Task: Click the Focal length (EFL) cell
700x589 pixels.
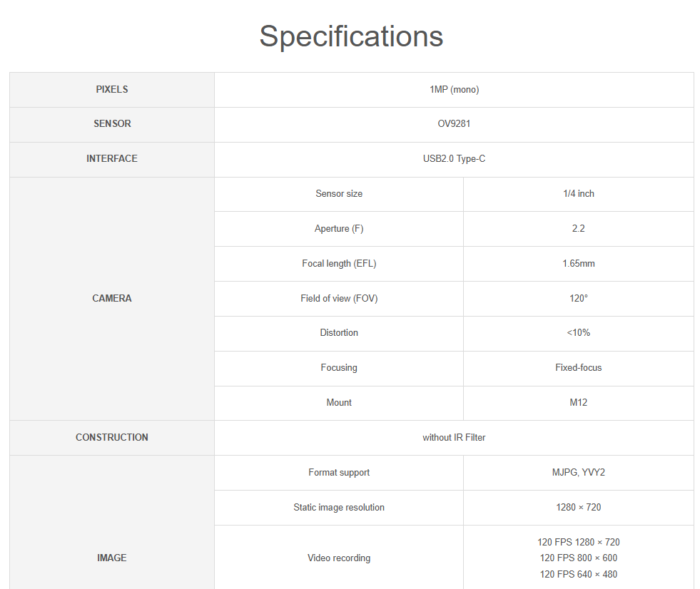Action: tap(339, 263)
